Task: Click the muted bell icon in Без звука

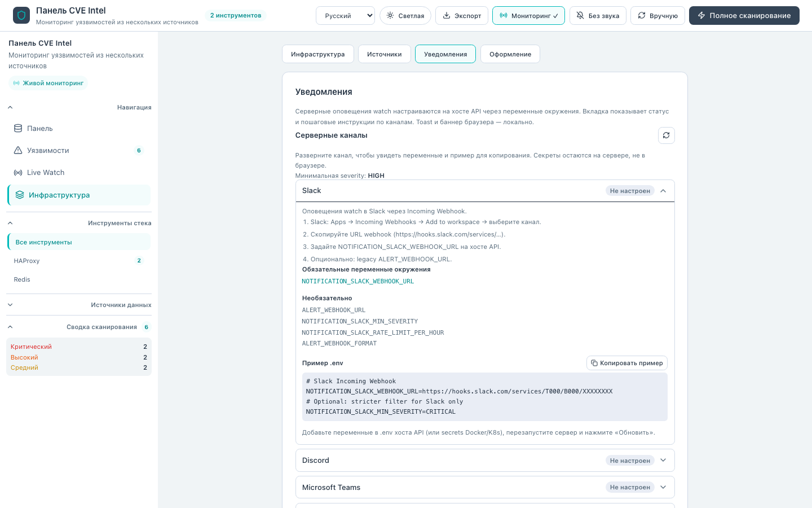Action: (580, 15)
